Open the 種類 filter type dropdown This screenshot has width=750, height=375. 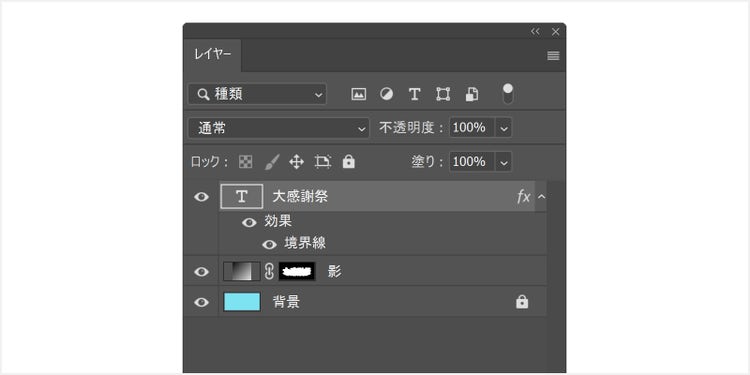(x=257, y=94)
